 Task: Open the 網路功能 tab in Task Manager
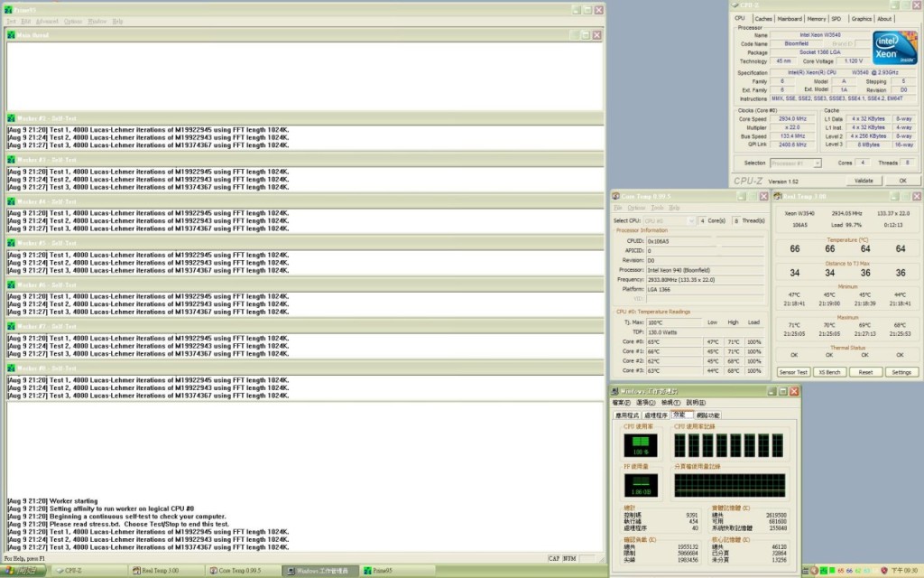(707, 415)
